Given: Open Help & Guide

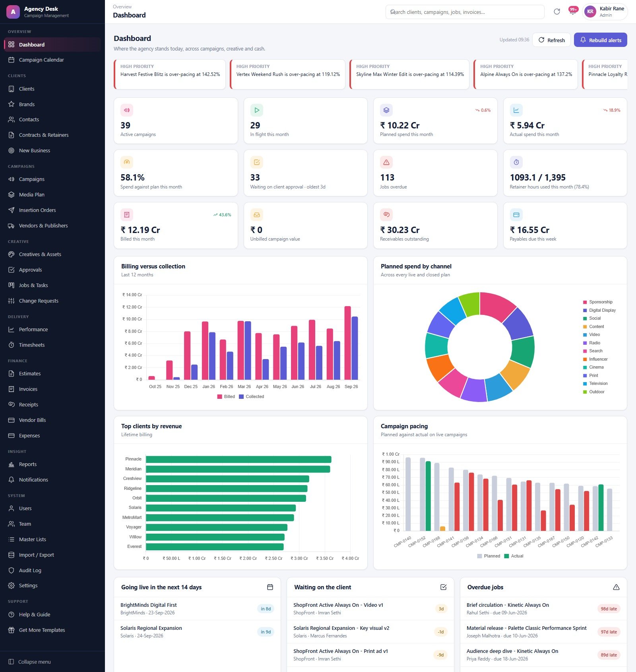Looking at the screenshot, I should pyautogui.click(x=52, y=615).
